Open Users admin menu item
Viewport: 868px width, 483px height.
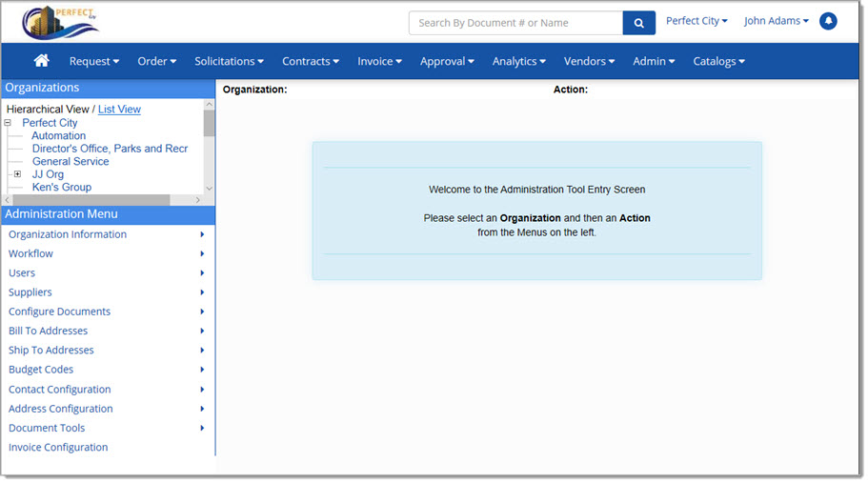pyautogui.click(x=22, y=272)
